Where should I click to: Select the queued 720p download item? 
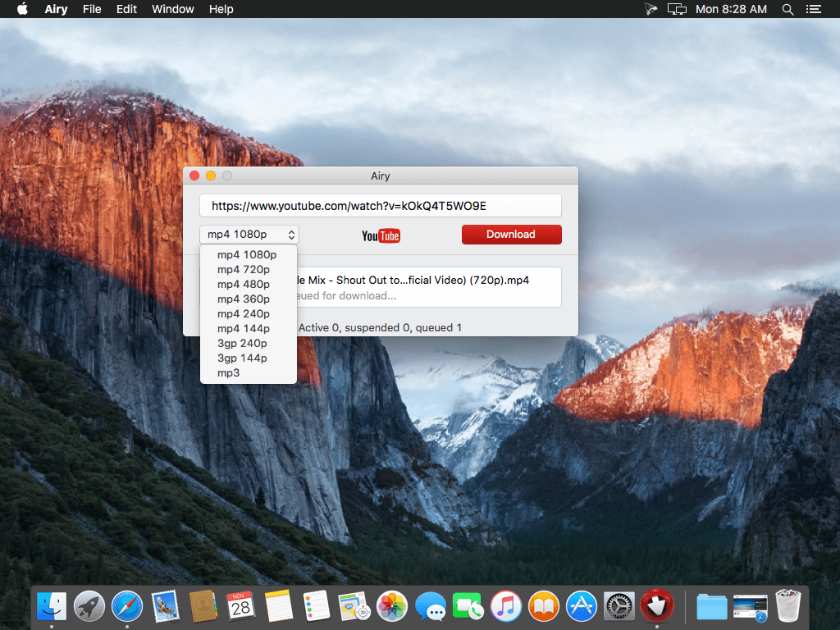click(427, 287)
